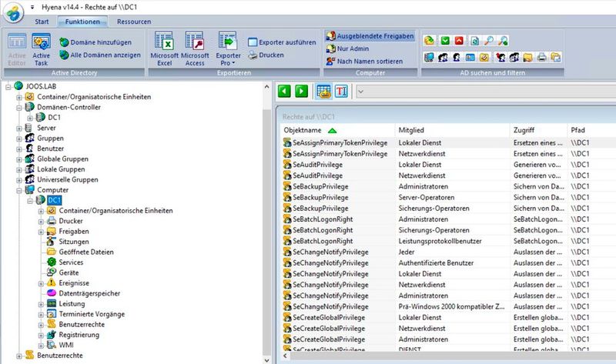Click Alle Domänen anzeigen button

[100, 55]
